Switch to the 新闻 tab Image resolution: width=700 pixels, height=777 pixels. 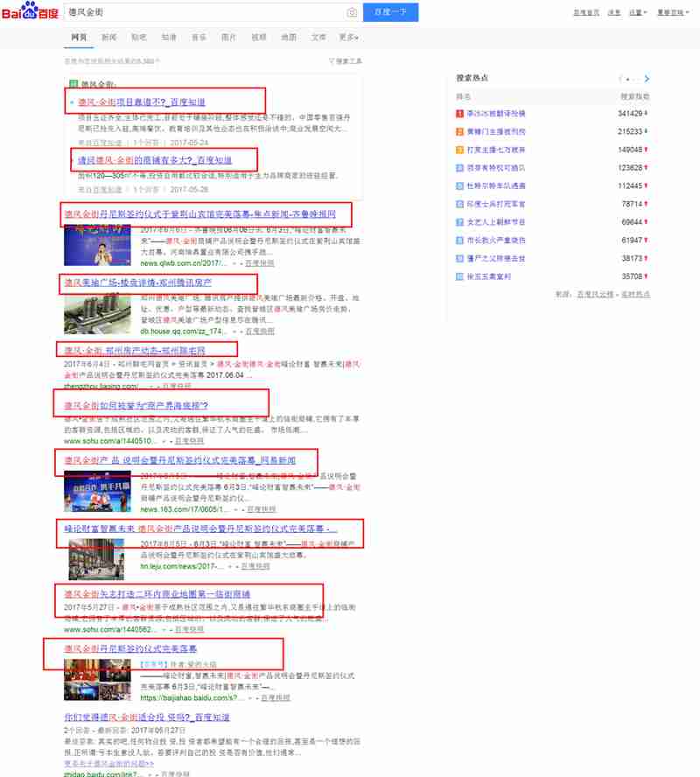click(109, 38)
